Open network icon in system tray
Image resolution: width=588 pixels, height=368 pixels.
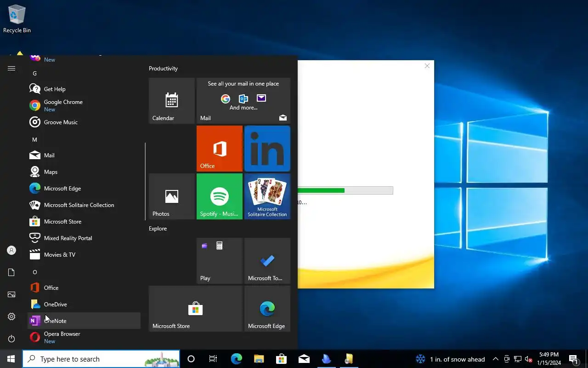[x=518, y=359]
